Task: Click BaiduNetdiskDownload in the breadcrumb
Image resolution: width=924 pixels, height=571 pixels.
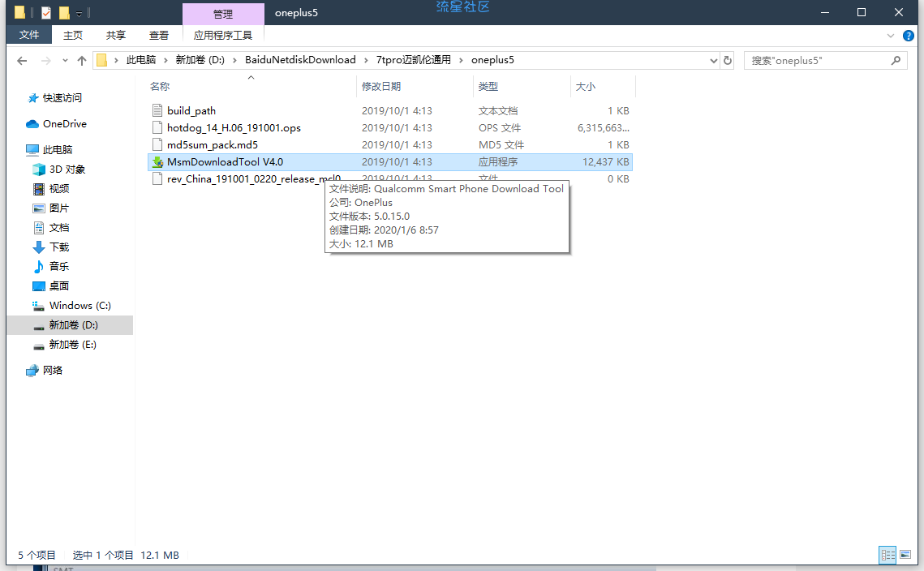Action: [300, 60]
